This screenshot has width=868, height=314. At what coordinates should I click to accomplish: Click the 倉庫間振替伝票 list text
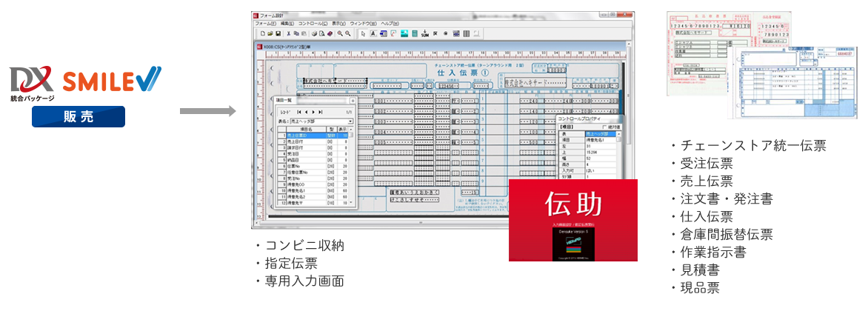click(727, 234)
